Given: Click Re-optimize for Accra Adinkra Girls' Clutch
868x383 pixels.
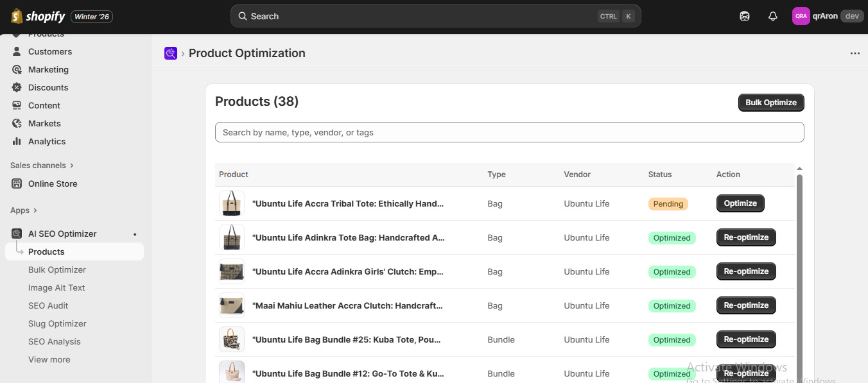Looking at the screenshot, I should [x=746, y=271].
